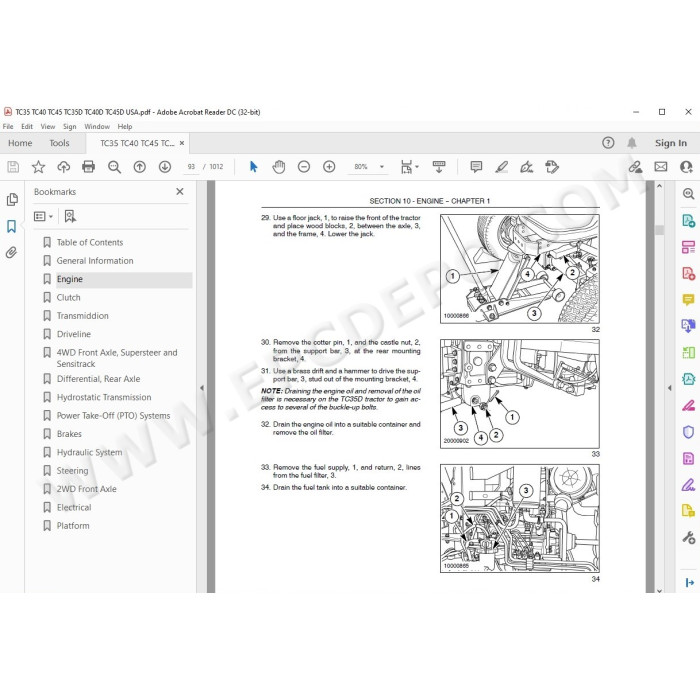700x700 pixels.
Task: Click the stamp tool icon
Action: click(x=552, y=167)
